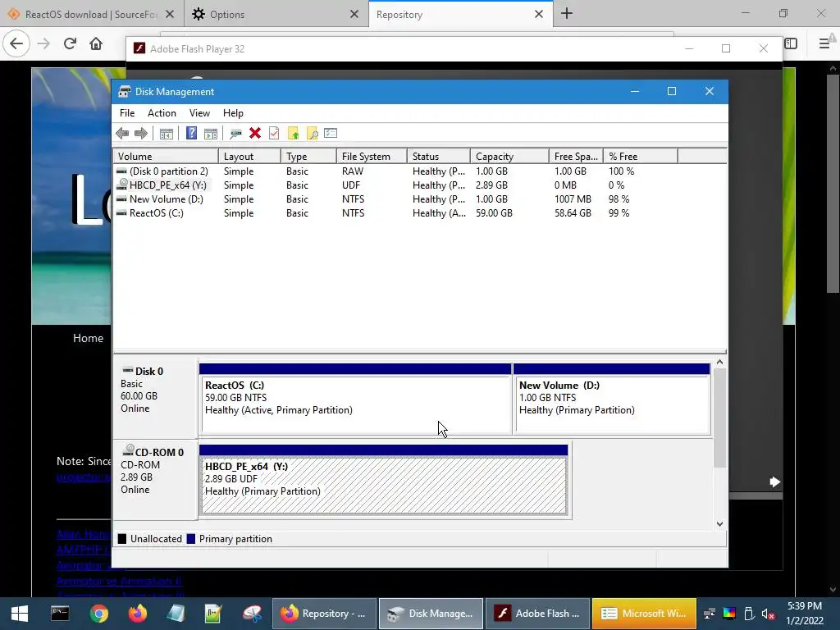
Task: Launch Chrome from the taskbar
Action: tap(98, 614)
